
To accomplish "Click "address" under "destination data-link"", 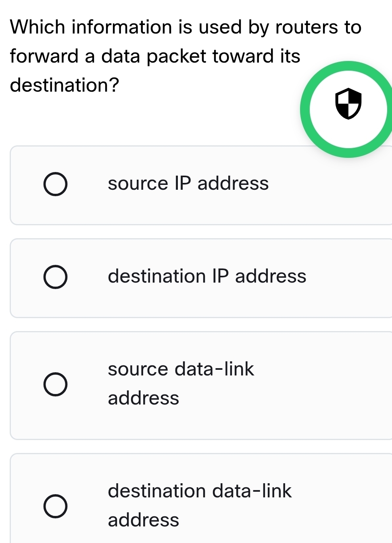I will (x=143, y=520).
